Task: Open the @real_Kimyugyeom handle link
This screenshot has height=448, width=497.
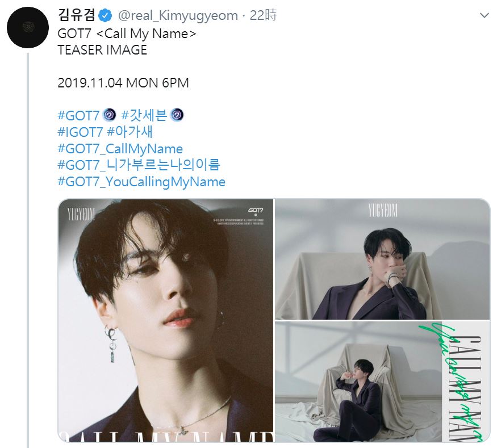Action: (178, 15)
